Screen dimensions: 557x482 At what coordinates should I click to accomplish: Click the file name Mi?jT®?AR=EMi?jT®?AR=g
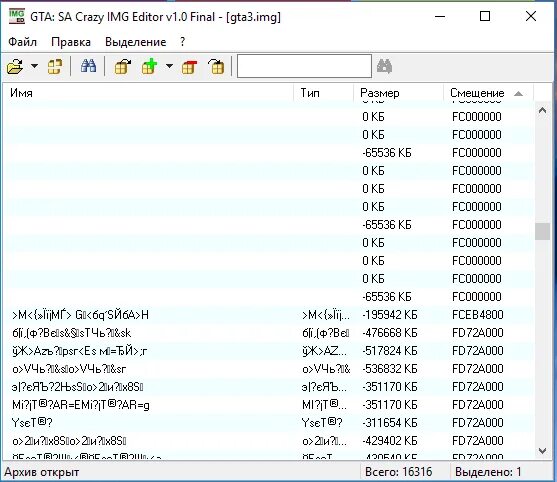pyautogui.click(x=81, y=405)
